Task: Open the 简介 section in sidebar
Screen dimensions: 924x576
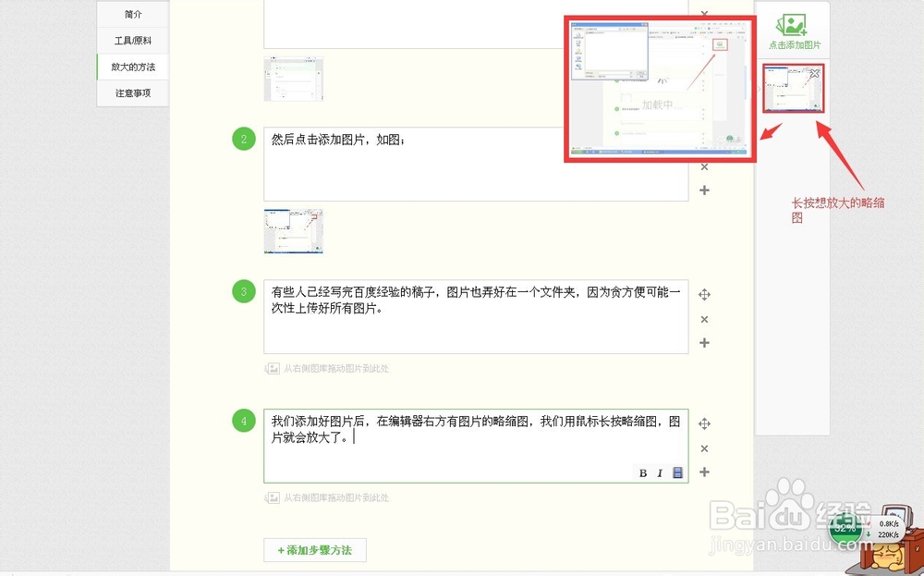Action: point(133,14)
